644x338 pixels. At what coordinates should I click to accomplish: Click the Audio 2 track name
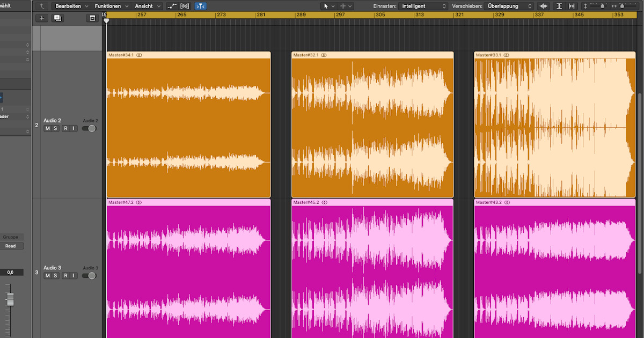pyautogui.click(x=53, y=121)
